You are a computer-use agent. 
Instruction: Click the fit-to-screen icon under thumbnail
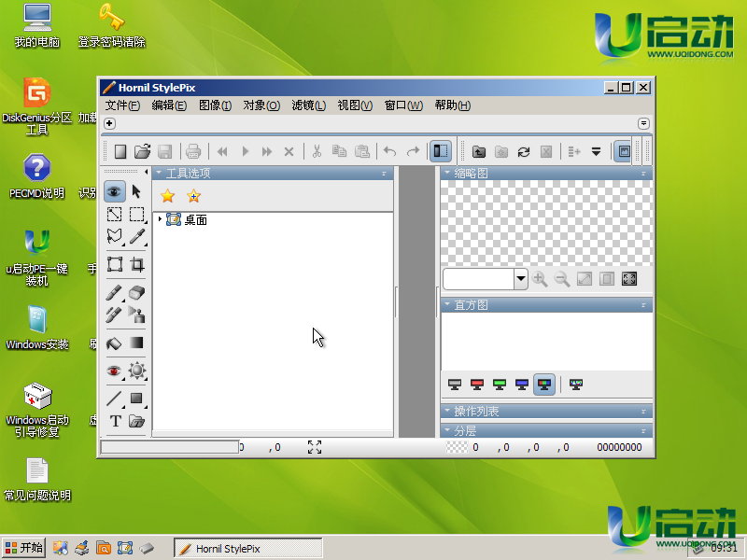629,279
